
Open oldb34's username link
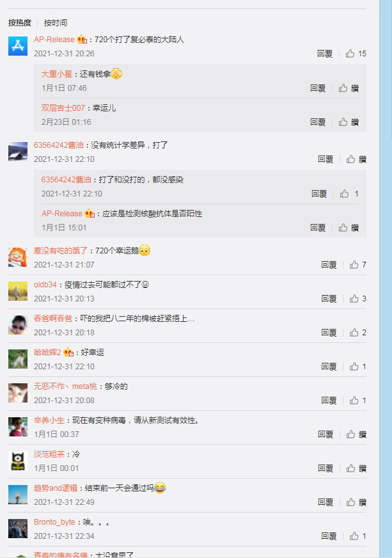[45, 284]
